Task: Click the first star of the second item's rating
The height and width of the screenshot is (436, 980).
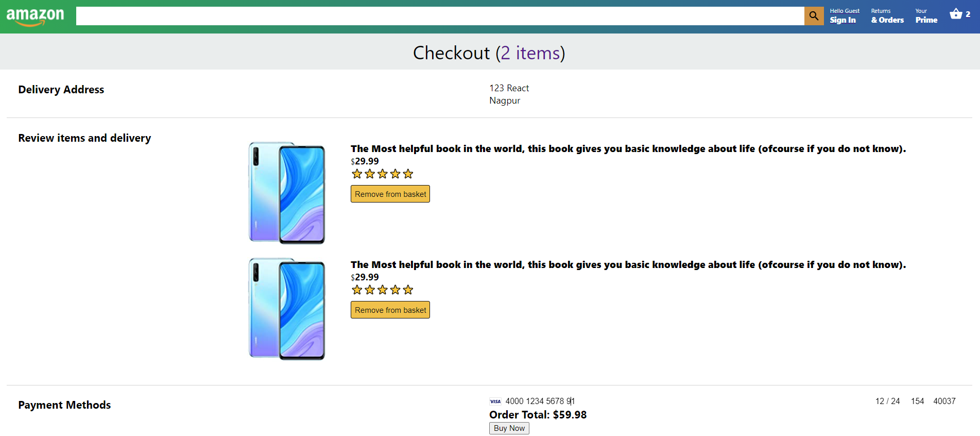Action: [x=357, y=290]
